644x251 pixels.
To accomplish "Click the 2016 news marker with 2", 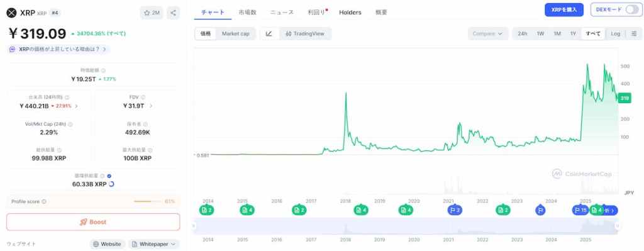I will 299,210.
